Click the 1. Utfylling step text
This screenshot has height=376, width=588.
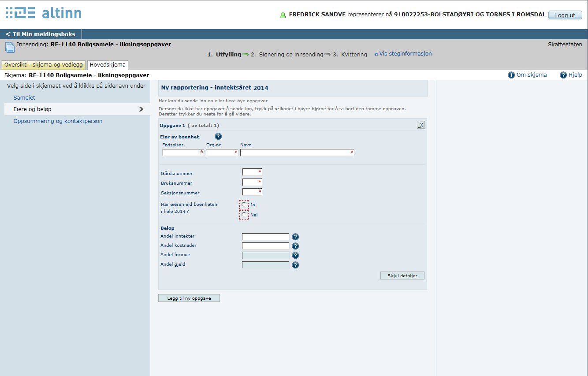coord(224,55)
